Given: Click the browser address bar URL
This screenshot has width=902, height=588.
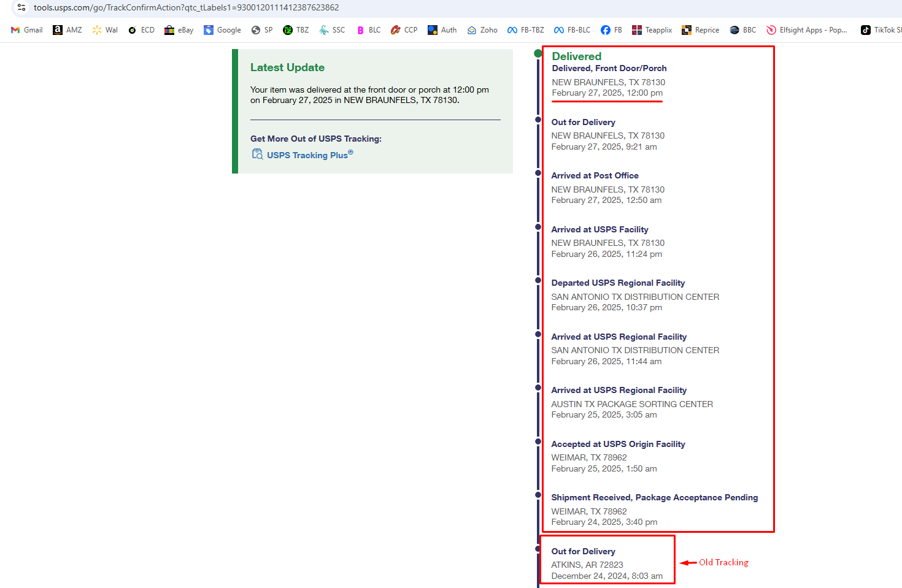Looking at the screenshot, I should pos(187,7).
